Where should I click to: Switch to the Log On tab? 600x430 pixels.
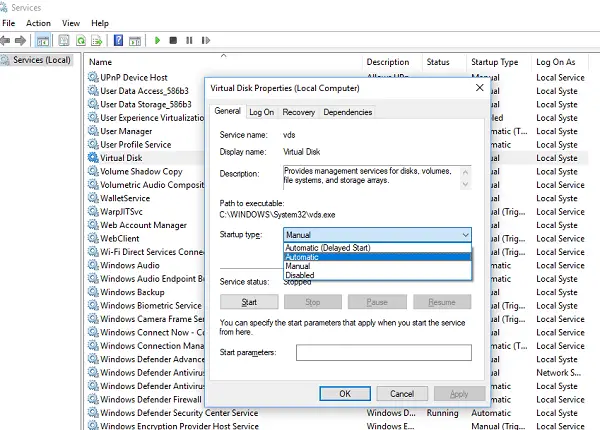click(x=262, y=112)
